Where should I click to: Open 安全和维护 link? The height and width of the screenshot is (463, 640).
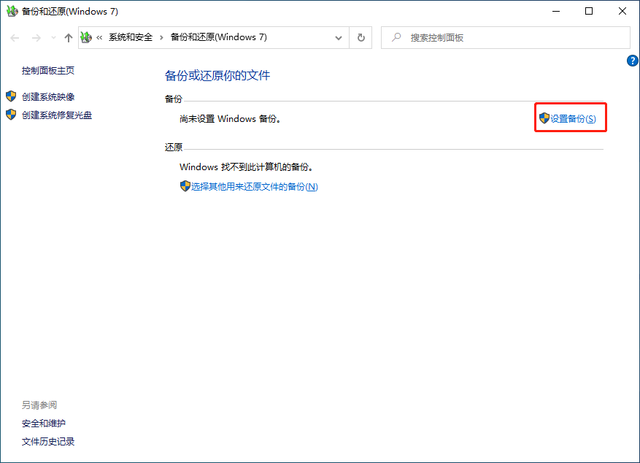pyautogui.click(x=43, y=423)
